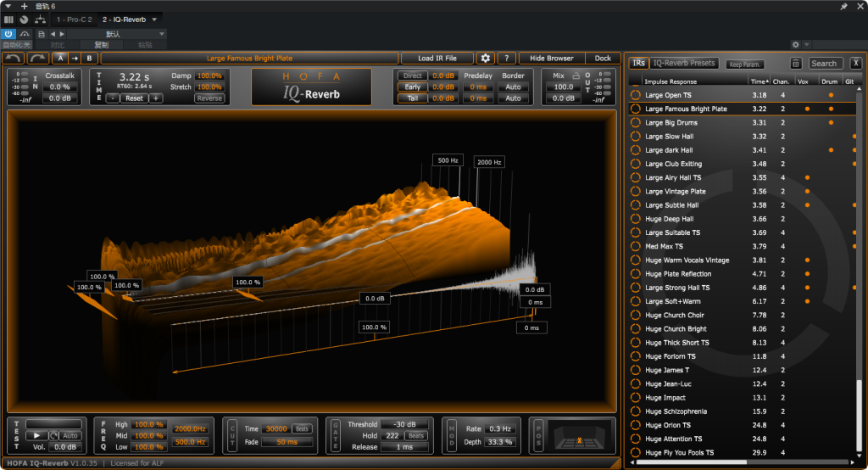Toggle the mix lock icon
The image size is (868, 470).
pyautogui.click(x=576, y=76)
